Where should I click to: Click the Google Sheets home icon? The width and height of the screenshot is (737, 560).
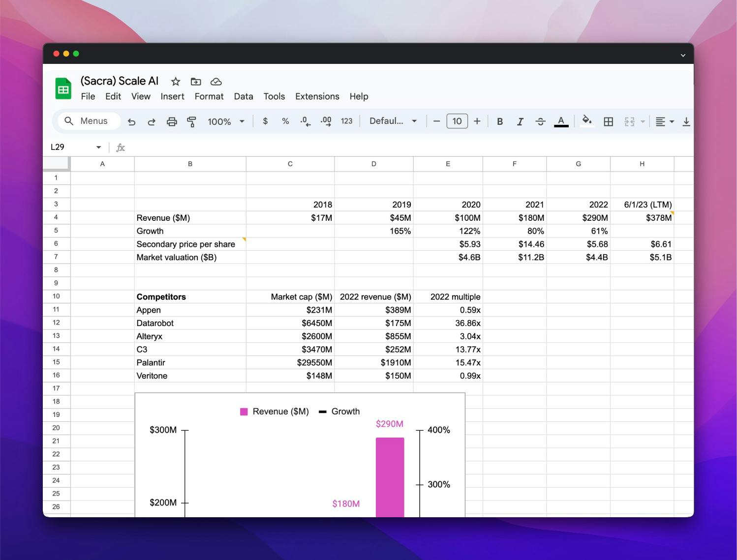pos(63,89)
